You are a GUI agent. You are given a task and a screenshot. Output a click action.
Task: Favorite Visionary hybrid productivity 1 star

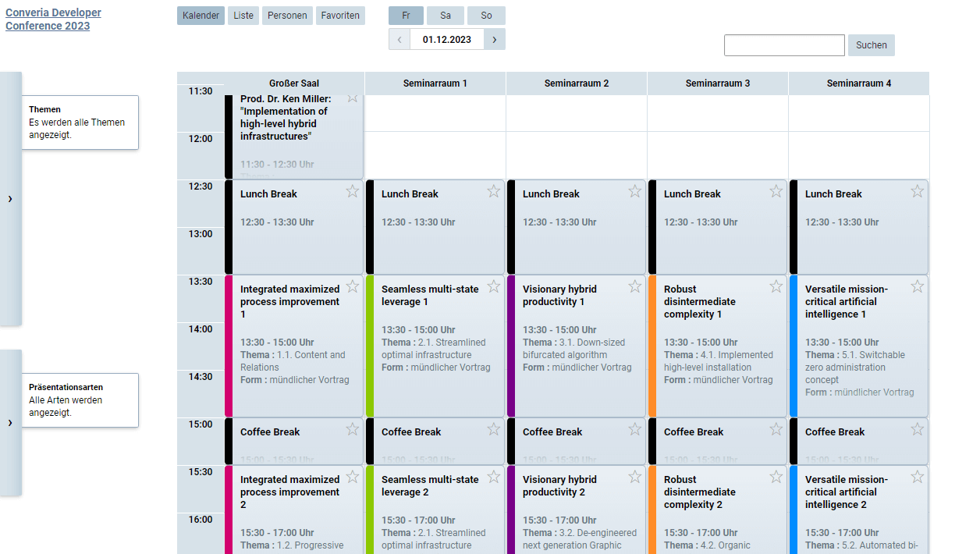coord(635,286)
